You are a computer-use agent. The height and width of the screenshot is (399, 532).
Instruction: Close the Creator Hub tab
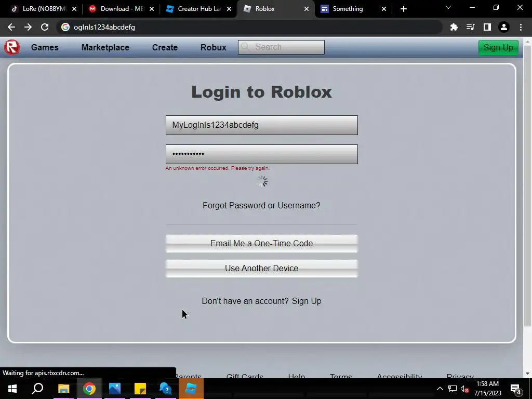229,9
